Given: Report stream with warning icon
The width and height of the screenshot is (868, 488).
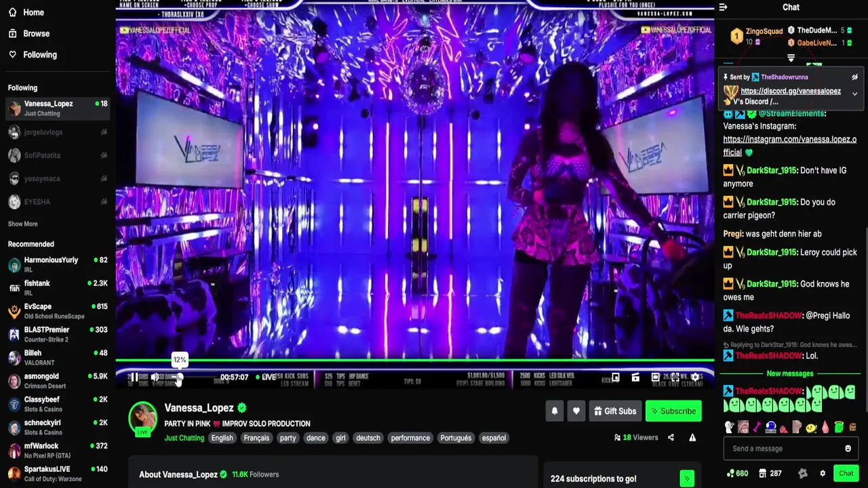Looking at the screenshot, I should [692, 438].
